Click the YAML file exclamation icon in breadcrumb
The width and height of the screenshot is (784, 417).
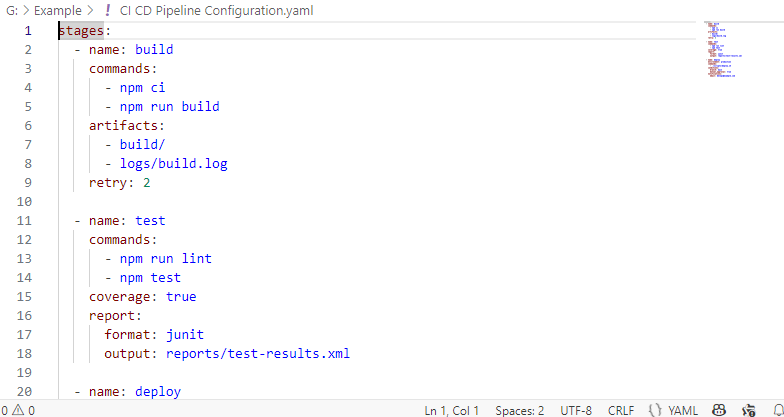coord(106,10)
